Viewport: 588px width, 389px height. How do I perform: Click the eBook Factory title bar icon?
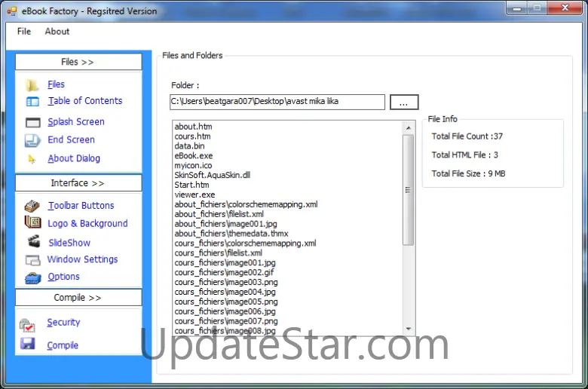coord(12,11)
